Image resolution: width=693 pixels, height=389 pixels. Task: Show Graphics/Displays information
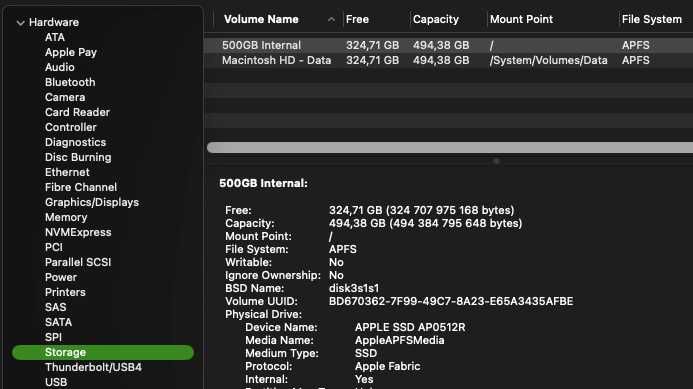(x=91, y=202)
